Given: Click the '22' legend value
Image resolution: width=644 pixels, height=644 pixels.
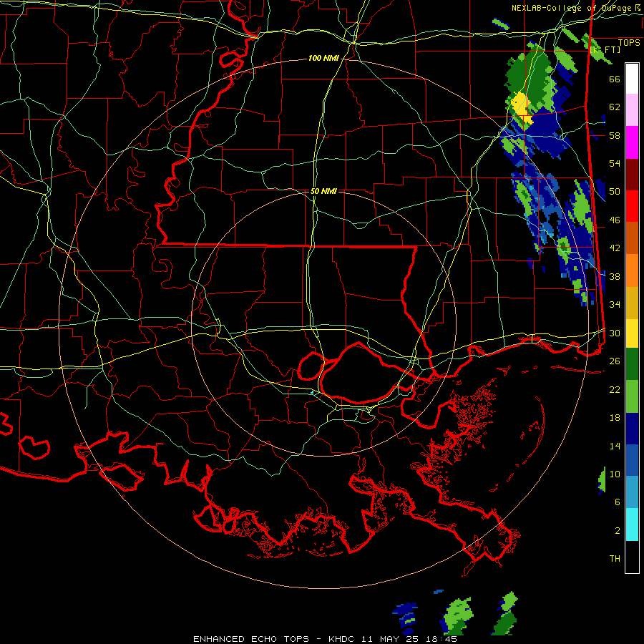Looking at the screenshot, I should pos(615,389).
